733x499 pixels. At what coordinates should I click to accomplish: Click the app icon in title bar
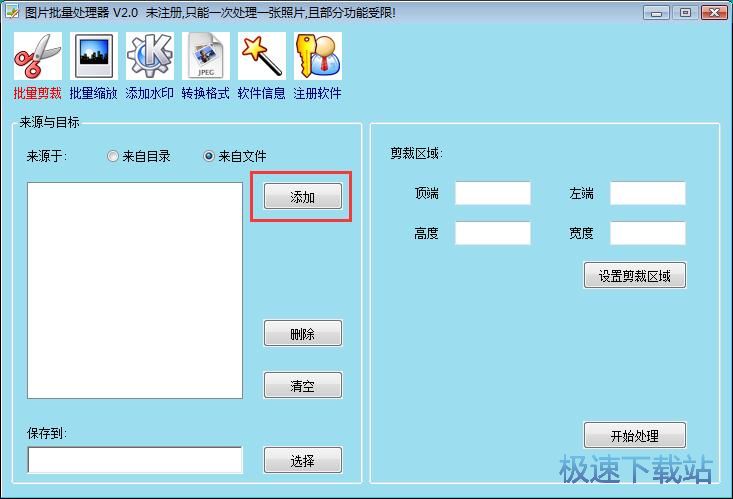coord(12,12)
